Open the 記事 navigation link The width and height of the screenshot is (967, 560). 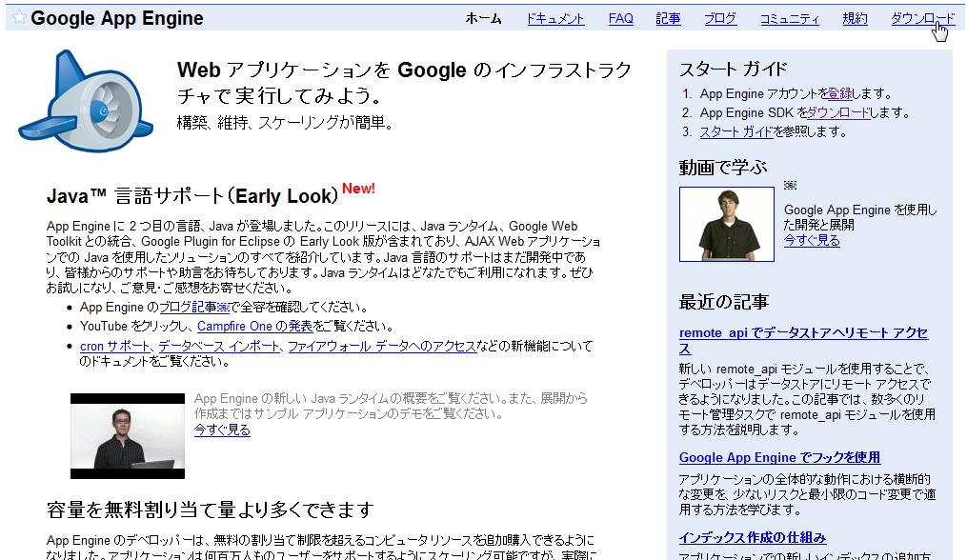coord(668,18)
